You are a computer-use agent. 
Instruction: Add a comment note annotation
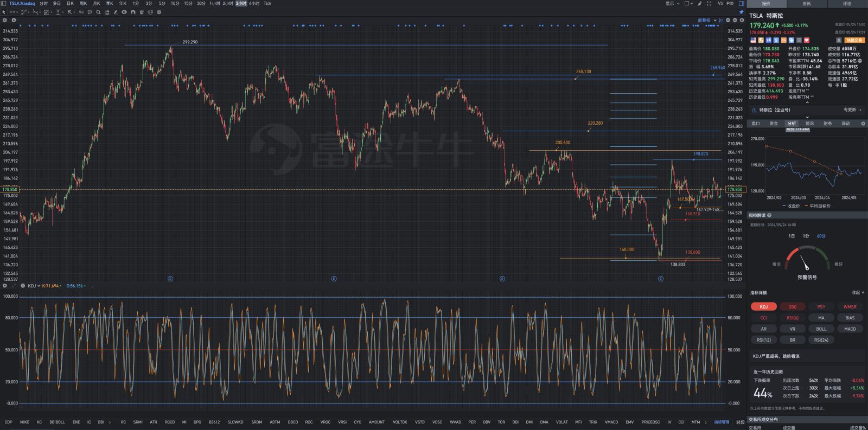pos(90,12)
